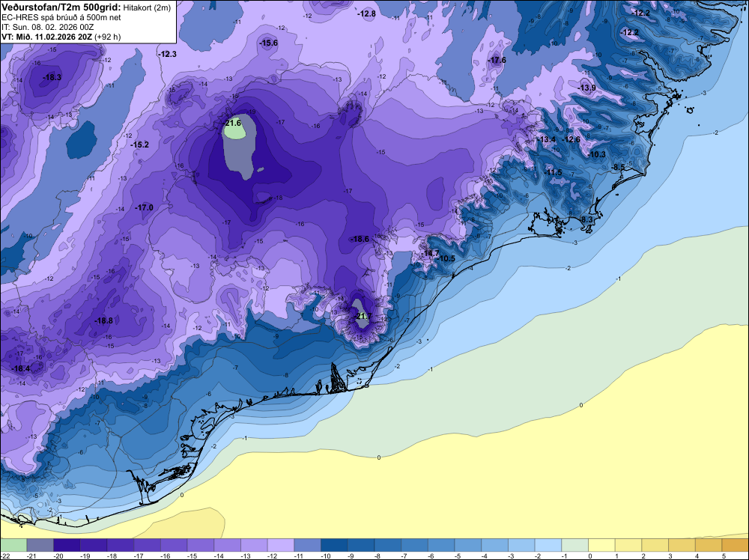Click the -8.3 temperature label

click(587, 219)
